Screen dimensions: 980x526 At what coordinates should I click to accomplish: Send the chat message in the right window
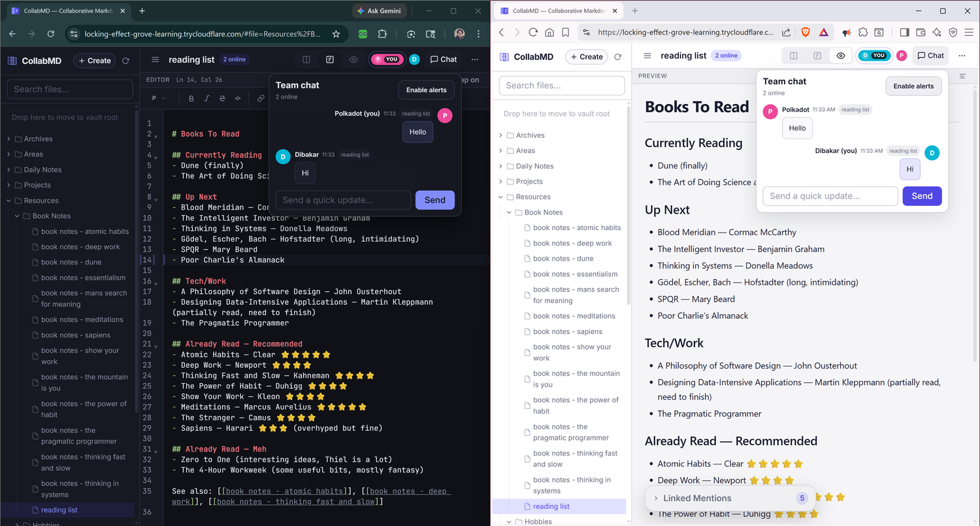[923, 196]
